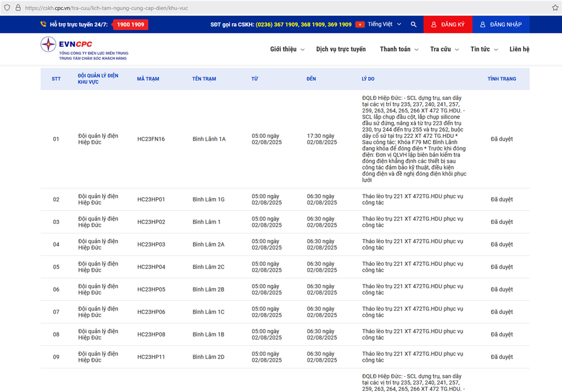Screen dimensions: 562x392
Task: Click the search magnifier icon
Action: [x=414, y=25]
